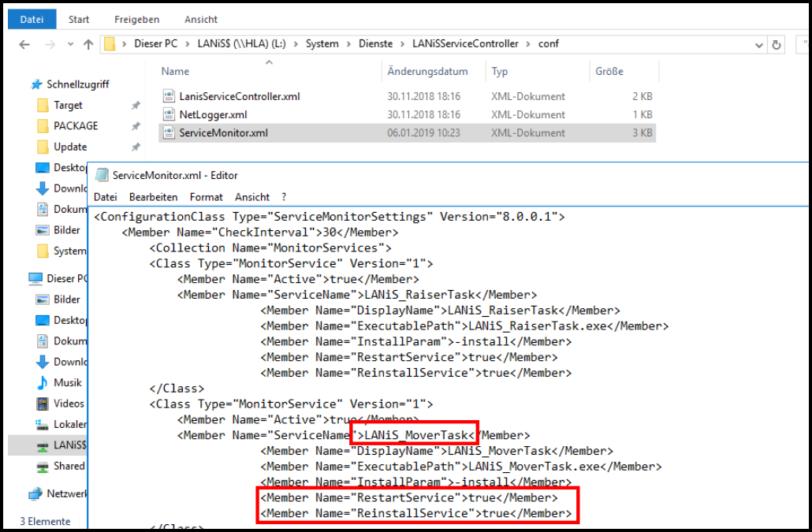Select ServiceMonitor.xml file name
Viewport: 812px width, 532px height.
223,132
